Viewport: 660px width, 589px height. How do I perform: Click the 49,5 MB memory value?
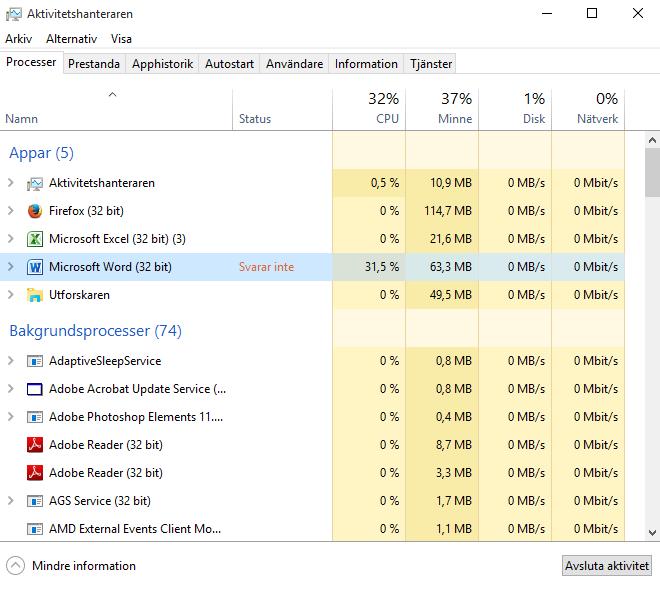point(451,295)
